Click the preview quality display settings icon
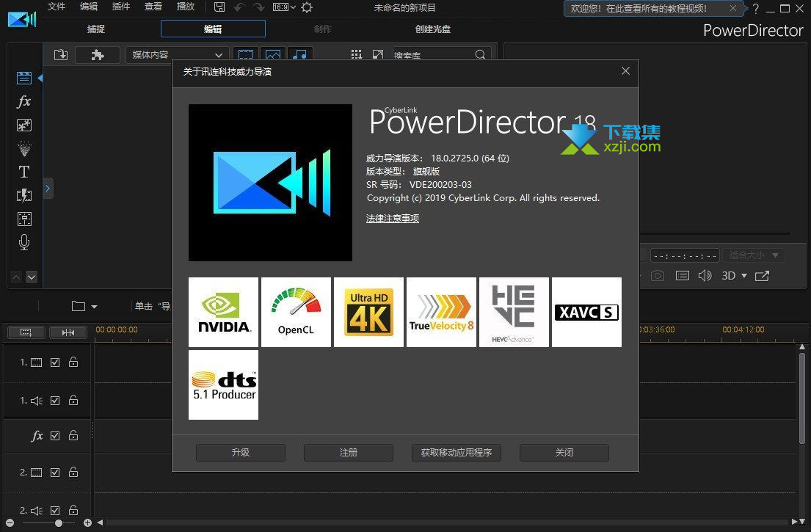Screen dimensions: 811x532 [683, 276]
